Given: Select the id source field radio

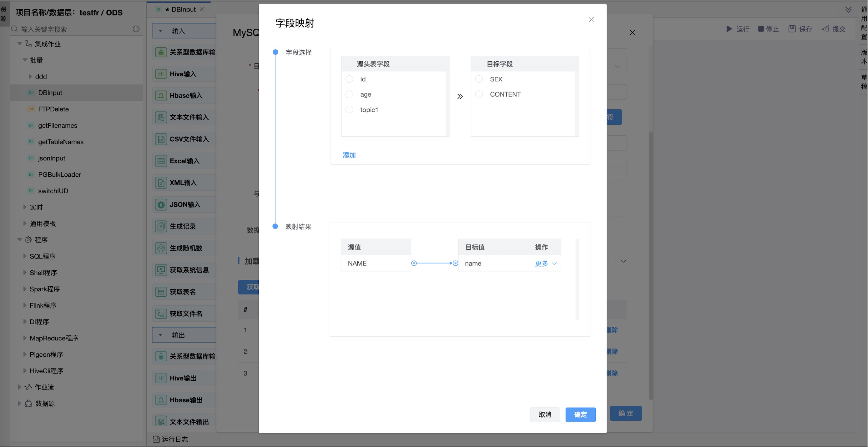Looking at the screenshot, I should 349,79.
